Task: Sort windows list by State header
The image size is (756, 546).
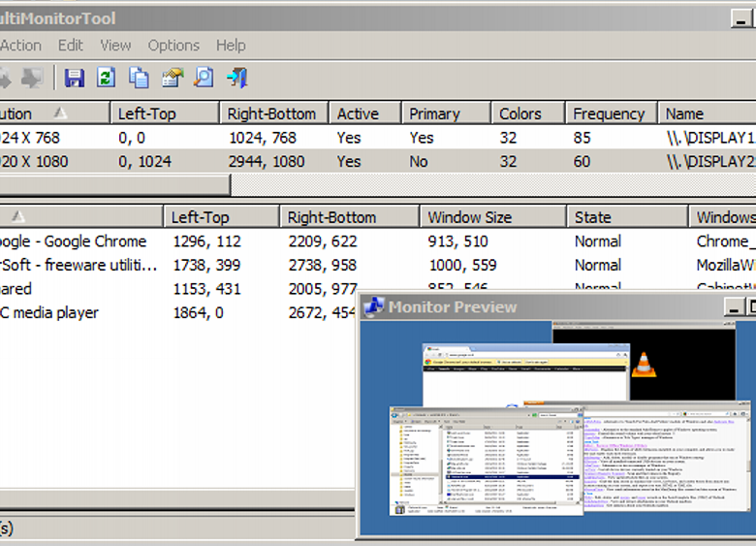Action: 592,217
